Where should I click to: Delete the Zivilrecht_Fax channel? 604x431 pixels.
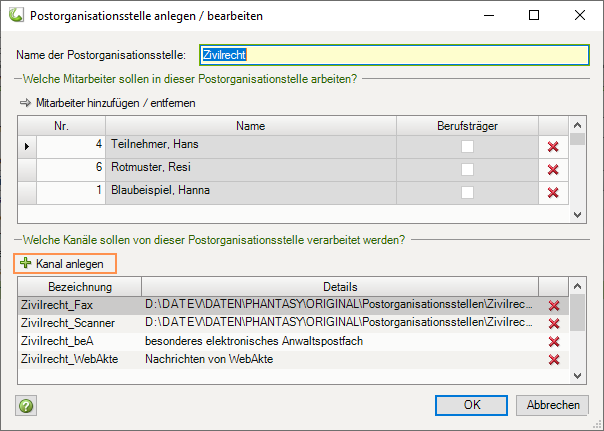coord(554,306)
